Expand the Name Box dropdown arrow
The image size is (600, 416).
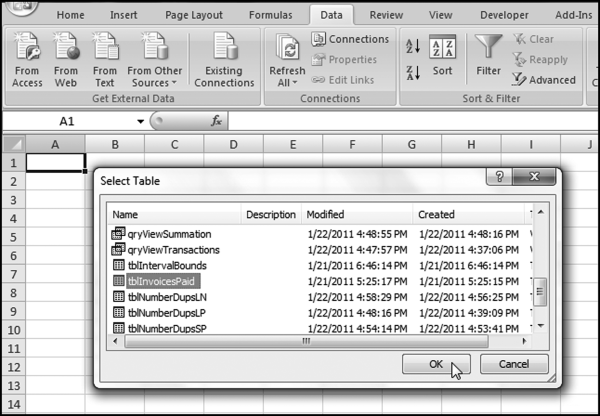tap(140, 122)
